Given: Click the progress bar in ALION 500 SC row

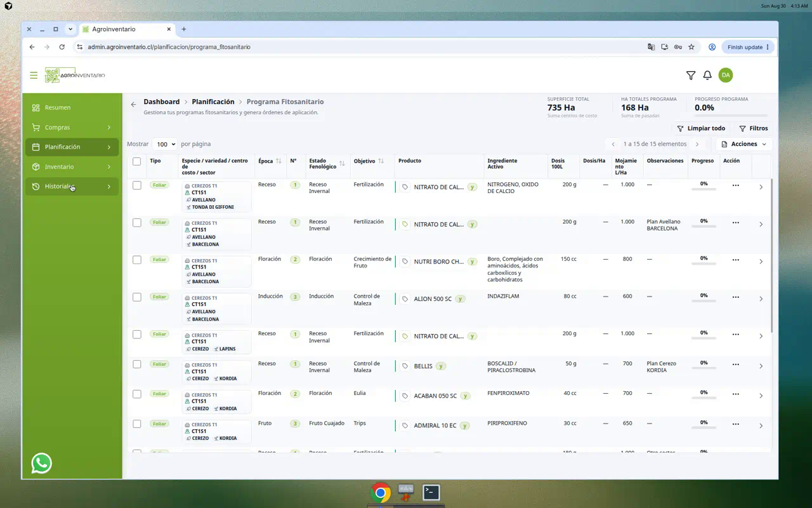Looking at the screenshot, I should [704, 301].
